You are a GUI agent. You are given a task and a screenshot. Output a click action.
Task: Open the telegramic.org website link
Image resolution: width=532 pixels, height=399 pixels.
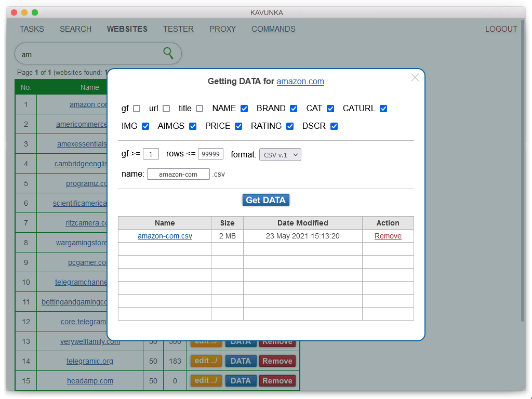pos(90,362)
